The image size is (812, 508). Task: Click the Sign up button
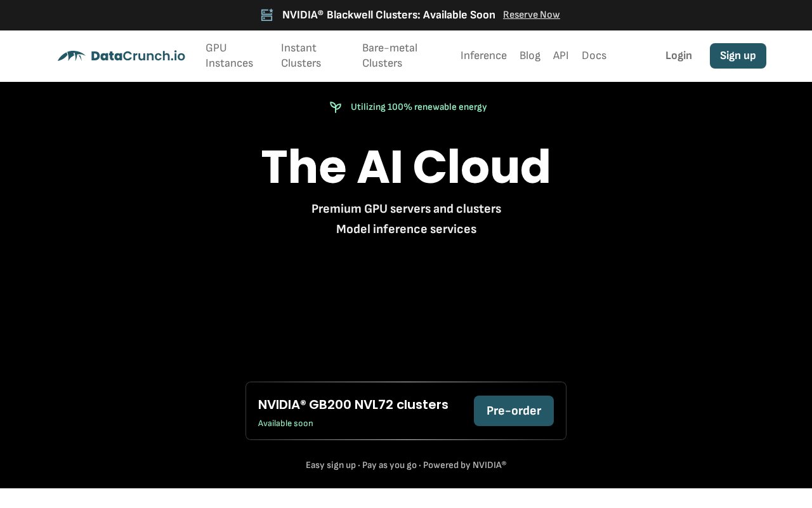738,56
